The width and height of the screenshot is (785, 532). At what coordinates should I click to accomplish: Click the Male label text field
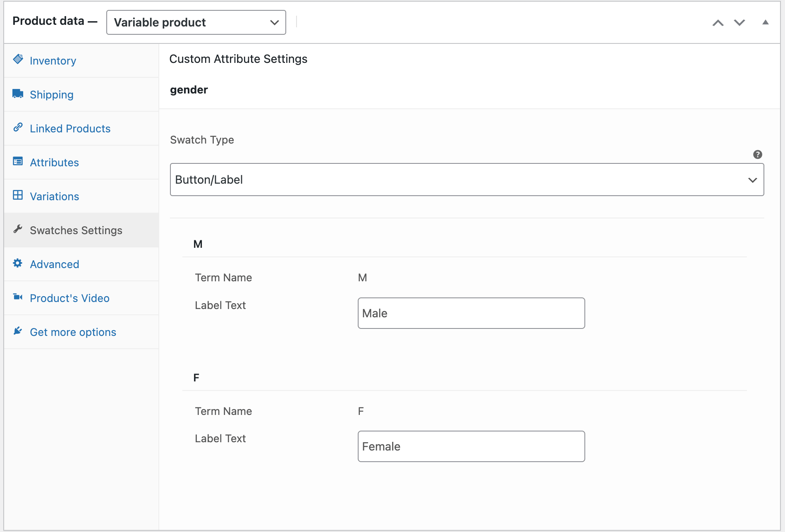point(471,313)
